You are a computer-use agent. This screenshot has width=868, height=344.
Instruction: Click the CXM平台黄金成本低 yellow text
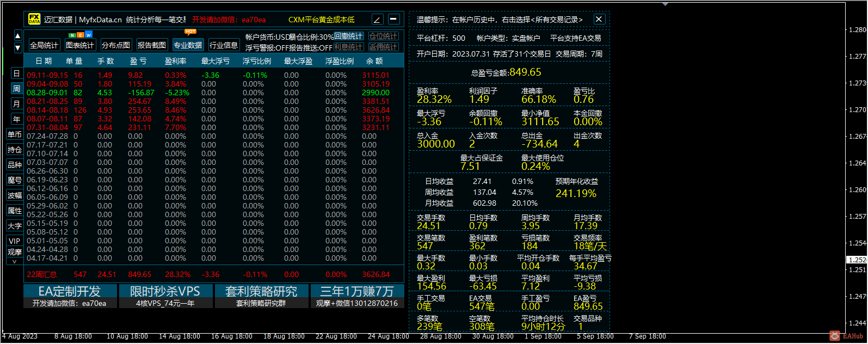[322, 20]
